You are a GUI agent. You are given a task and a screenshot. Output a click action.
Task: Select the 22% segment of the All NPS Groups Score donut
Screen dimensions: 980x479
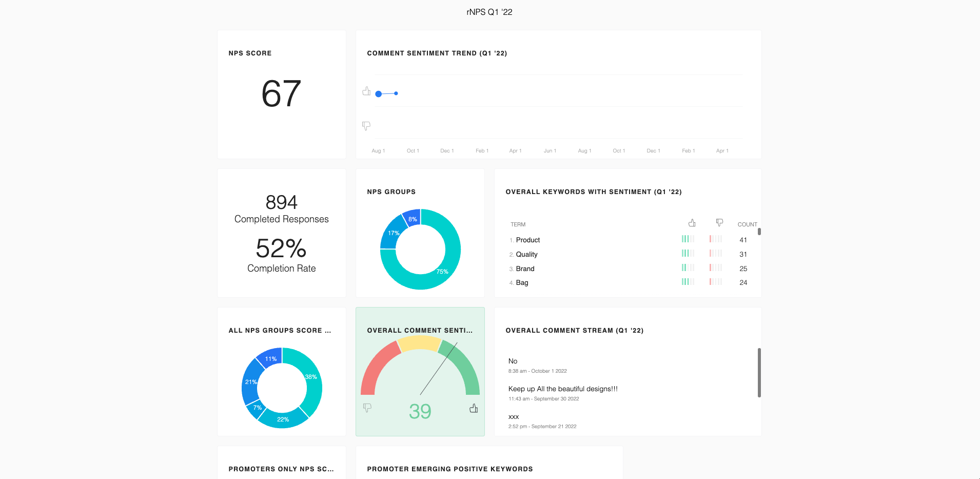click(x=283, y=419)
